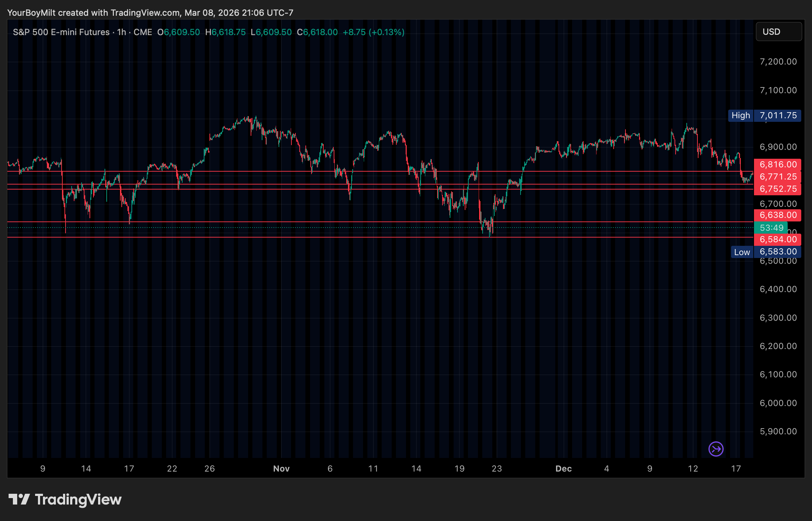Click the closing value C6,618.00 in the legend
Screen dimensions: 812x521
317,32
